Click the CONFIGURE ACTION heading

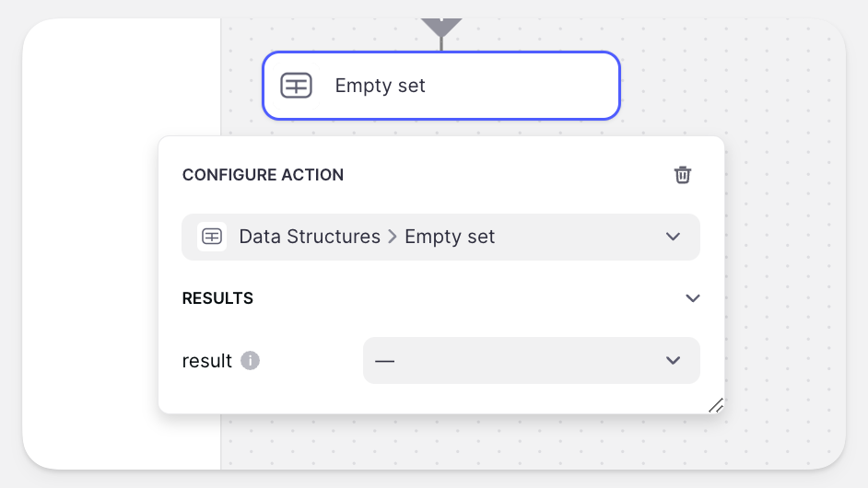pos(263,175)
